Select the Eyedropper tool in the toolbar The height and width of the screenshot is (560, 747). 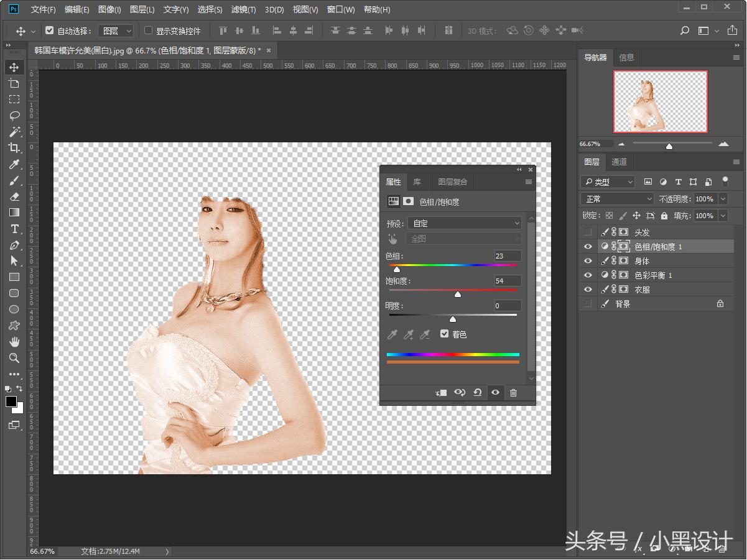tap(14, 164)
